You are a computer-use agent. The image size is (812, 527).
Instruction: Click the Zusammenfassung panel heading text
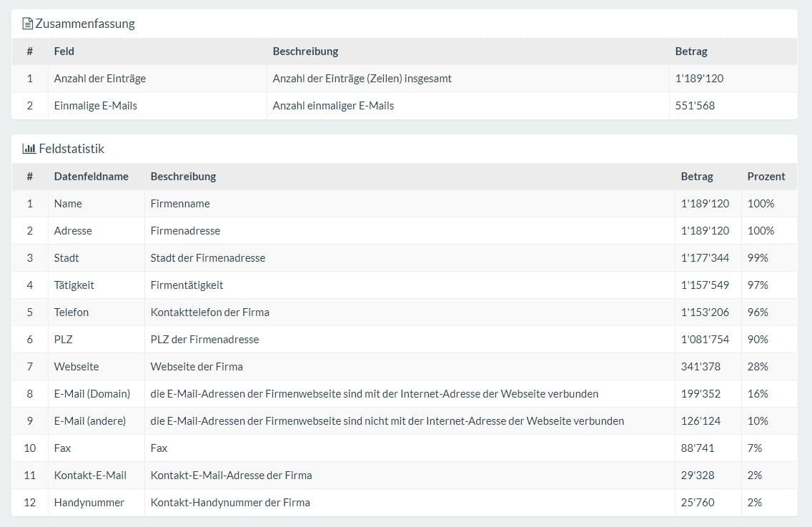click(x=85, y=24)
